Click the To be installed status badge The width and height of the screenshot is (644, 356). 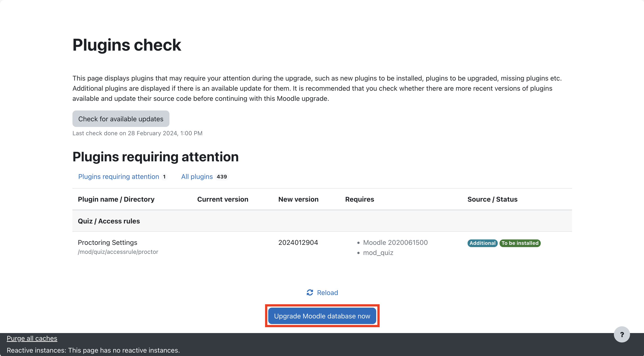click(x=520, y=243)
